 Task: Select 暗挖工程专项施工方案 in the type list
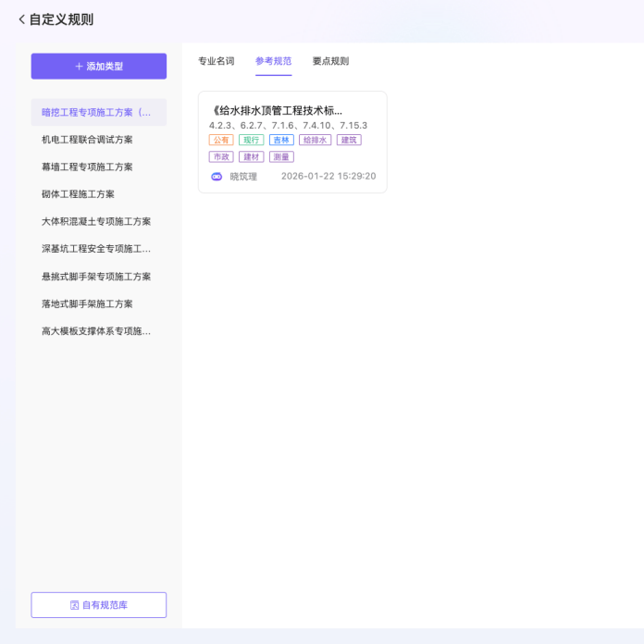coord(99,112)
